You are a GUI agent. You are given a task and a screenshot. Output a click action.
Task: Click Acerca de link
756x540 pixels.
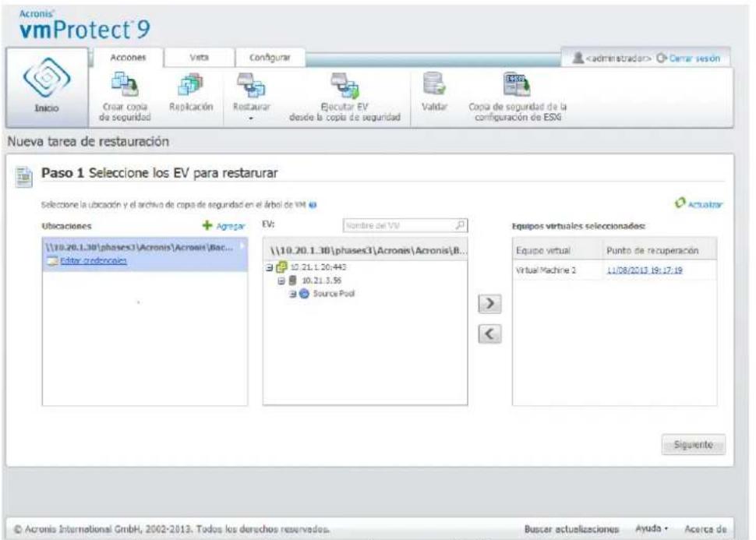click(705, 529)
